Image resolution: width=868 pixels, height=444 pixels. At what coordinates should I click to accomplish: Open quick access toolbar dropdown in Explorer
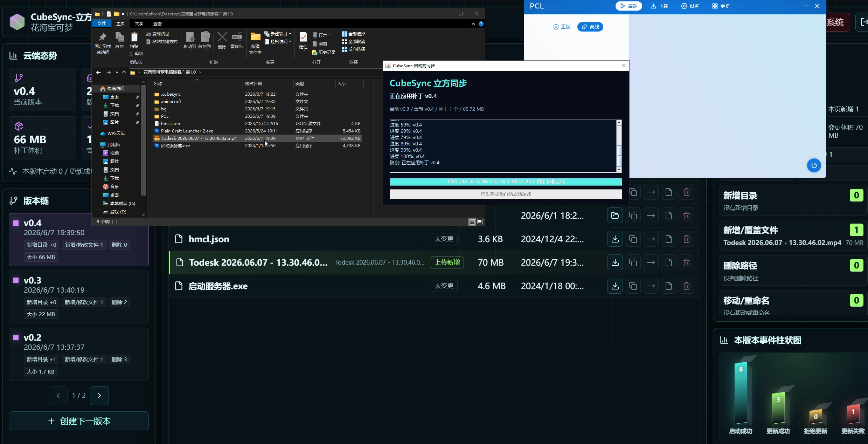tap(123, 14)
